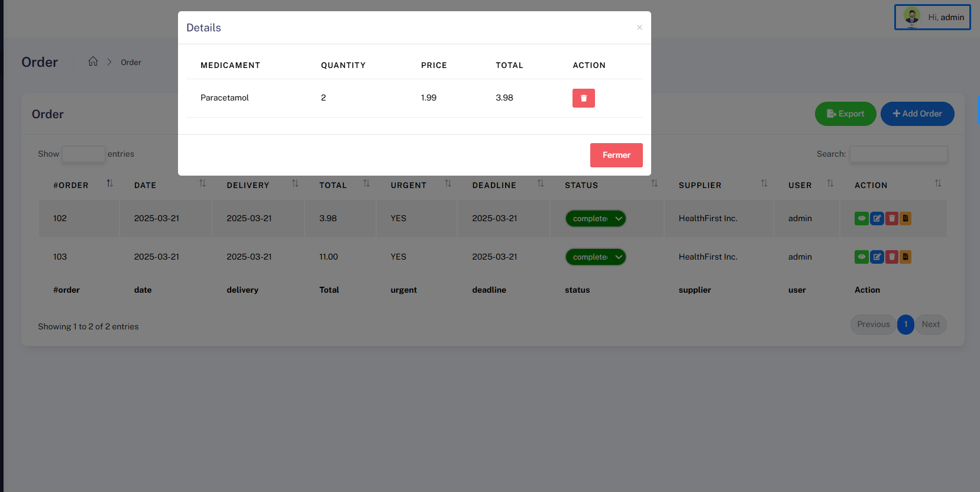
Task: Click the Fermer button in Details dialog
Action: click(616, 155)
